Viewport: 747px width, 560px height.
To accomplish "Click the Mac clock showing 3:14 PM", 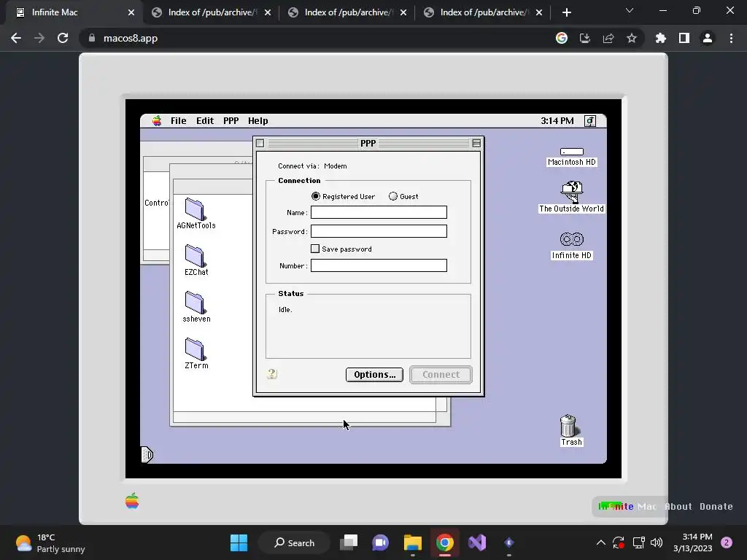I will (557, 121).
